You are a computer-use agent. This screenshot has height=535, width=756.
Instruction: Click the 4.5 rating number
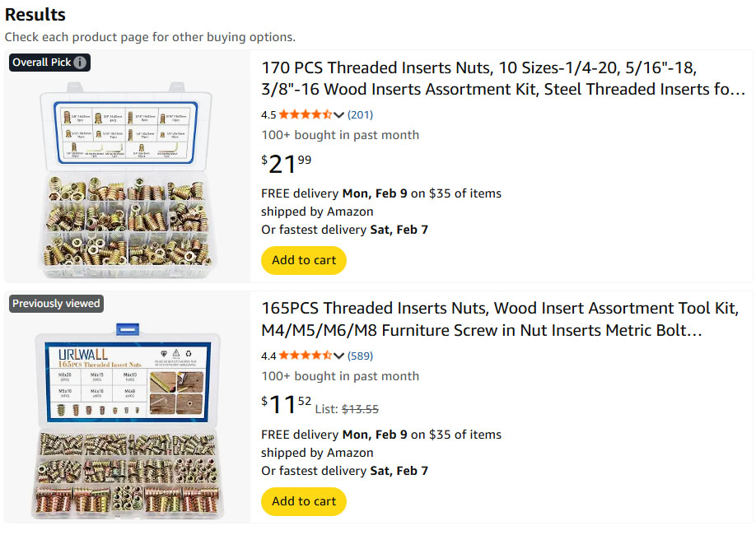[268, 114]
